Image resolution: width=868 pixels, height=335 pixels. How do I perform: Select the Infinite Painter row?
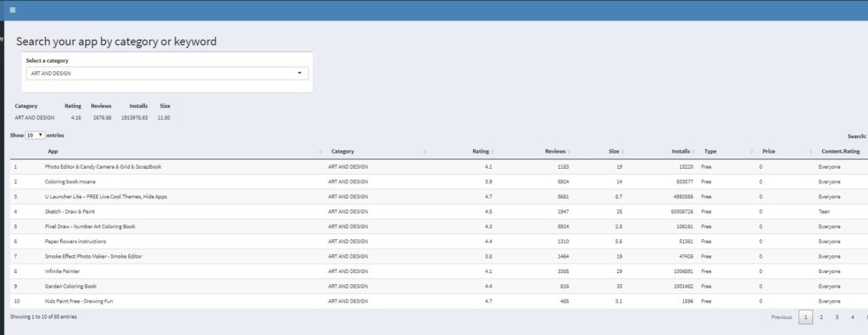click(x=439, y=271)
